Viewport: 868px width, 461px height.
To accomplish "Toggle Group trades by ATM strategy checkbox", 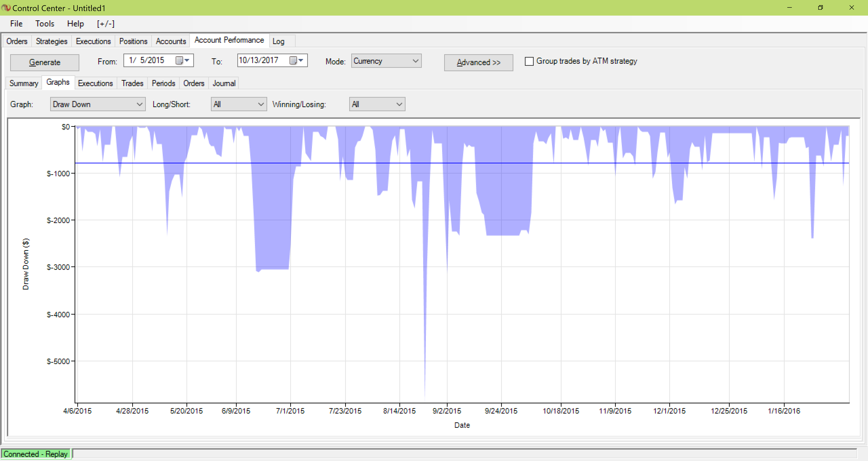I will click(x=529, y=61).
